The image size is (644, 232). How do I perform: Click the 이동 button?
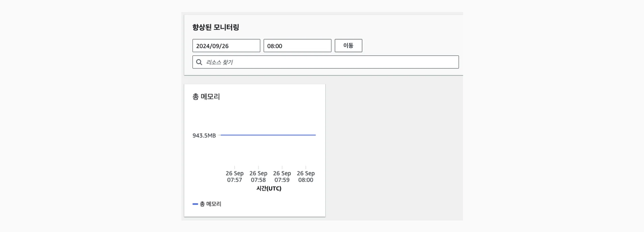coord(348,46)
